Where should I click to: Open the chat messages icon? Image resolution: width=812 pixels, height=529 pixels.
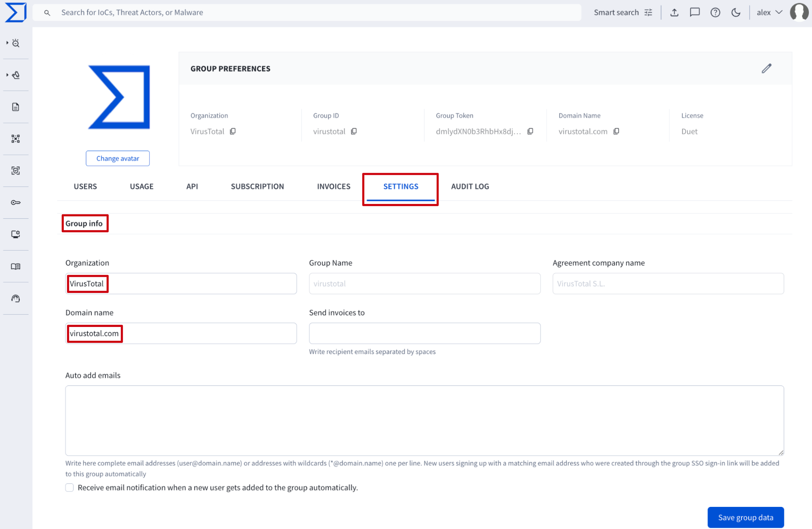tap(694, 12)
